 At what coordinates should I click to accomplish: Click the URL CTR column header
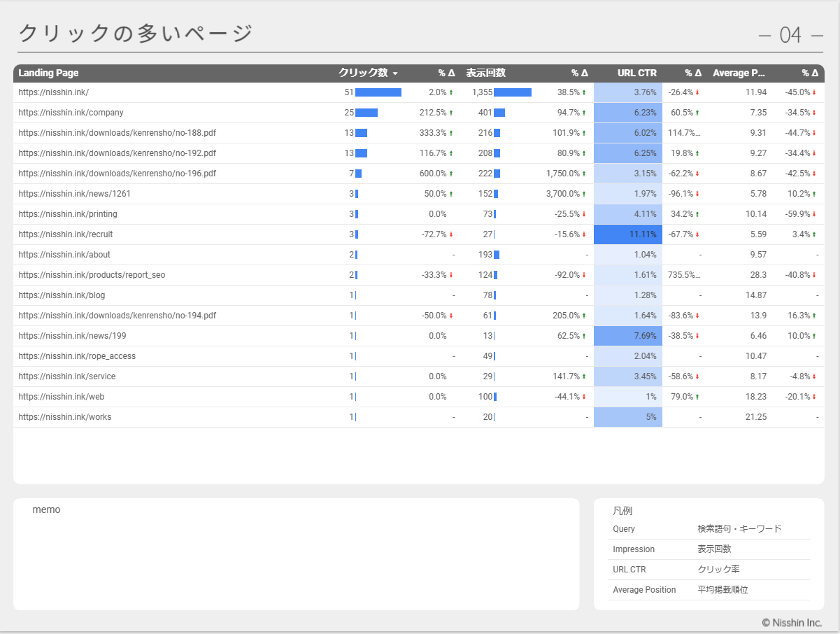(636, 73)
